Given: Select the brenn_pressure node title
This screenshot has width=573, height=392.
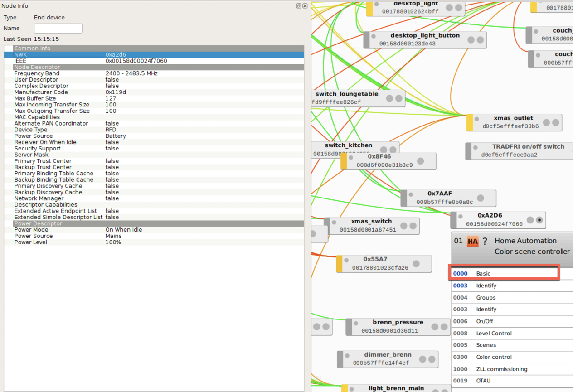Looking at the screenshot, I should click(398, 322).
